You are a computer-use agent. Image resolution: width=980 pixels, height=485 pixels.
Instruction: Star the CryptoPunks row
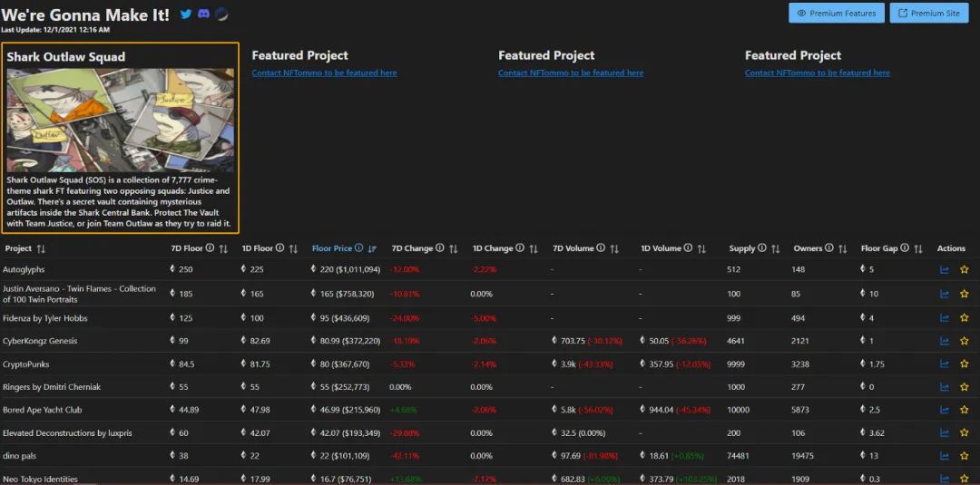click(x=964, y=364)
